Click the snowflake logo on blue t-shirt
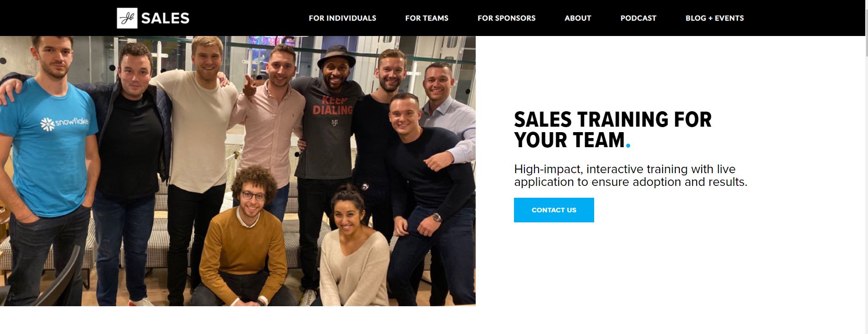 pyautogui.click(x=64, y=123)
